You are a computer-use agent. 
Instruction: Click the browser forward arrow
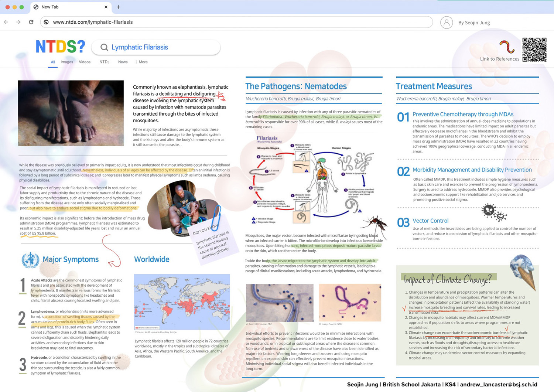[18, 22]
